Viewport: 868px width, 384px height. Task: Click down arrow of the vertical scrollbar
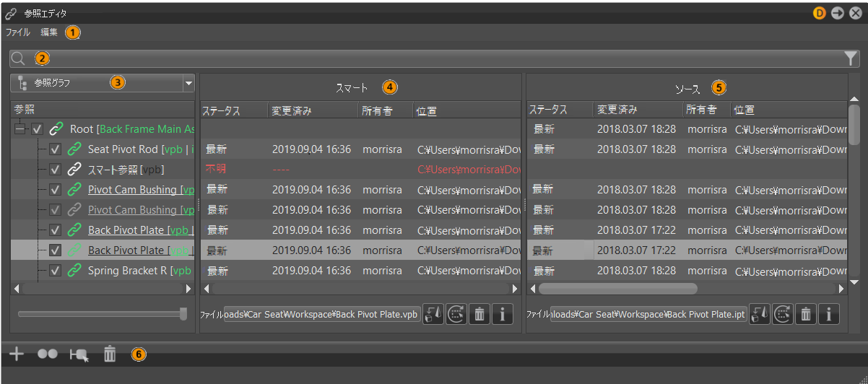click(854, 282)
